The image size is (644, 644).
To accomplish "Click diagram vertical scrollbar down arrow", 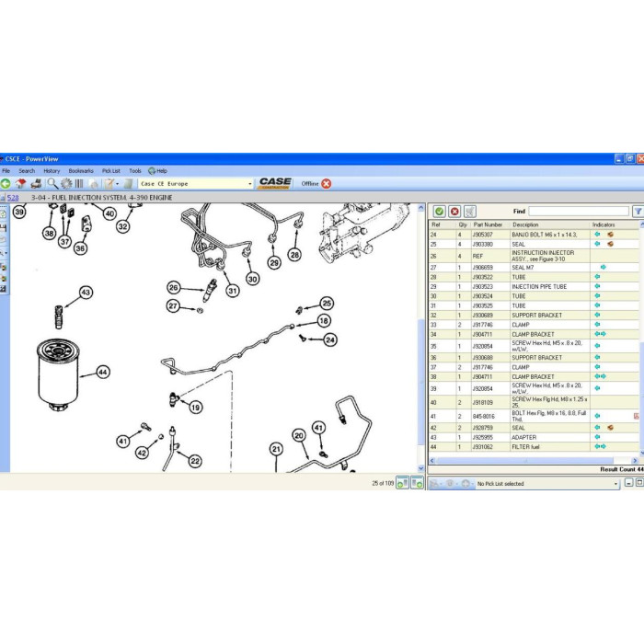I will [x=420, y=468].
